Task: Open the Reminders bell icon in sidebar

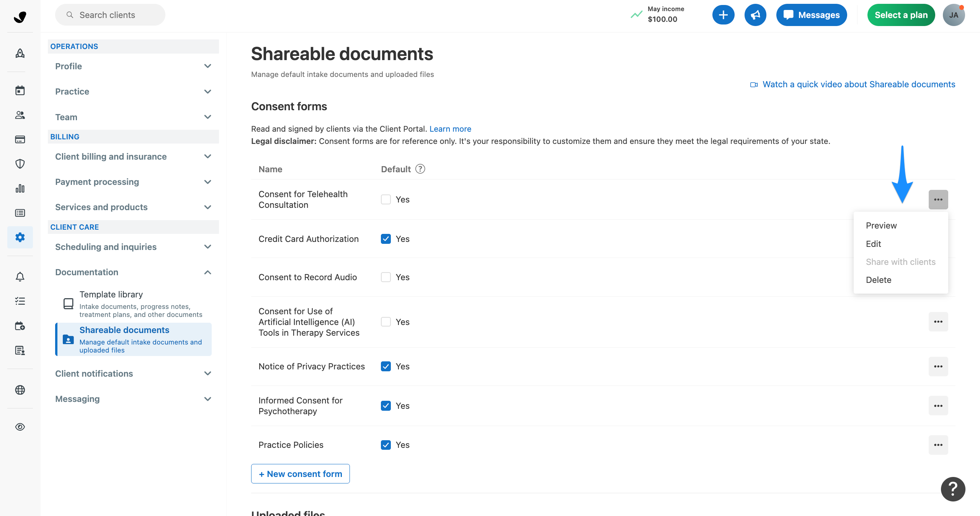Action: 20,276
